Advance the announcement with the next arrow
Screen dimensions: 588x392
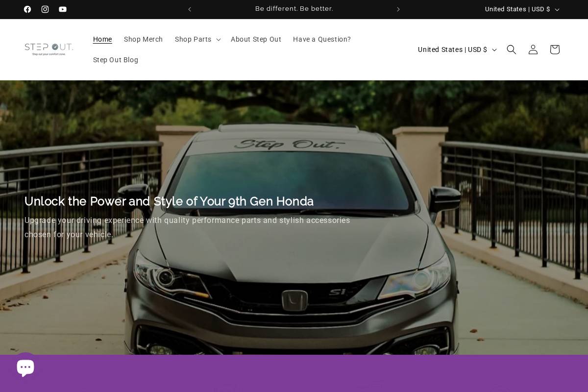pyautogui.click(x=398, y=9)
